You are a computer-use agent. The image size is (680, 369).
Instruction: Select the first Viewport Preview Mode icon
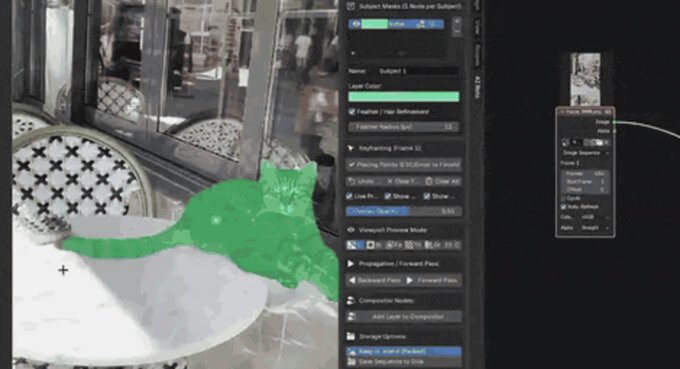pyautogui.click(x=351, y=245)
